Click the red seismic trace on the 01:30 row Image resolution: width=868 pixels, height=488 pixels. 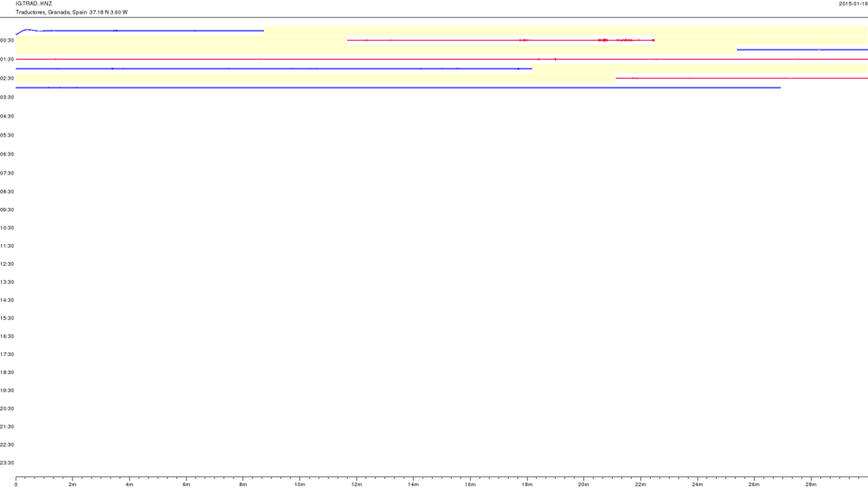(x=442, y=59)
